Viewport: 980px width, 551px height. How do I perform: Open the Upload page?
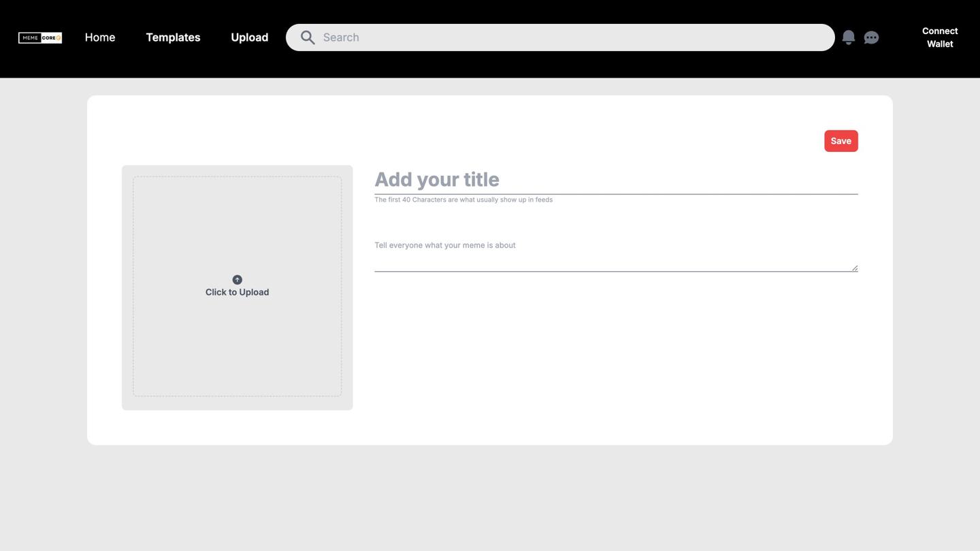point(250,37)
